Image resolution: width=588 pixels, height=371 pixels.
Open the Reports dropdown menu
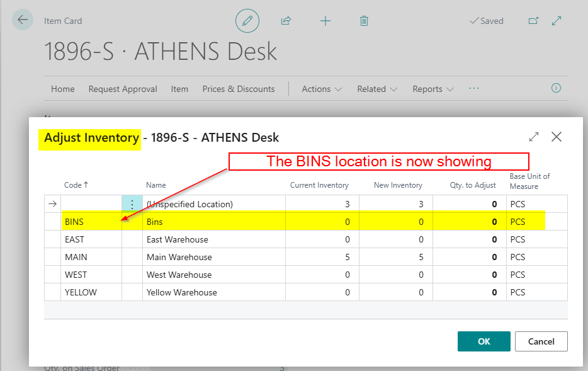(433, 89)
